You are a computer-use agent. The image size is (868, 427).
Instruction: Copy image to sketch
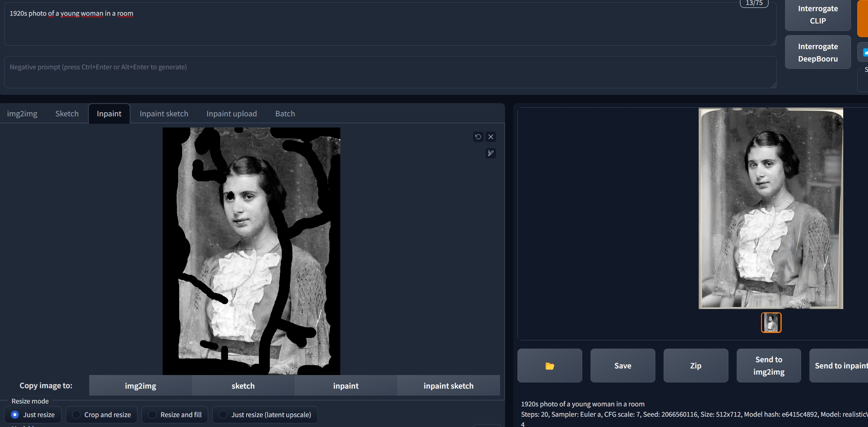tap(243, 386)
